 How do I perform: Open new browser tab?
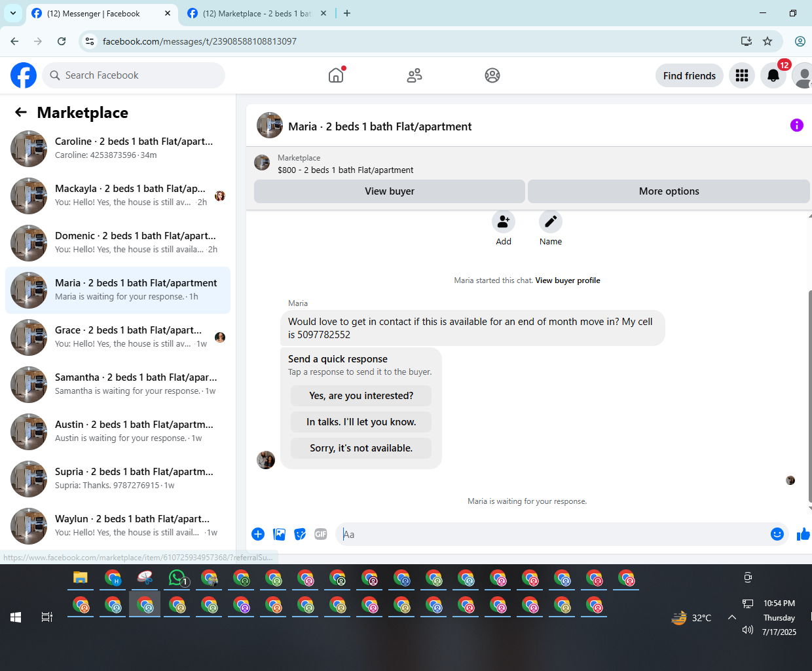347,13
